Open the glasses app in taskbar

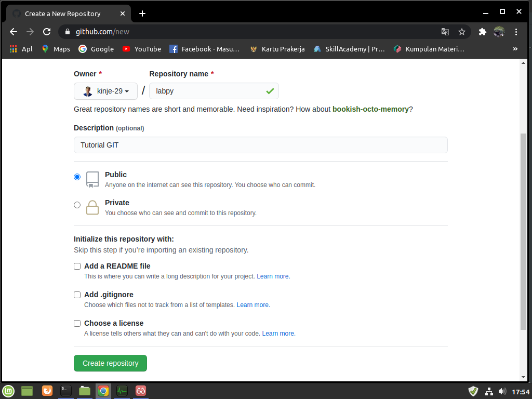pyautogui.click(x=140, y=391)
